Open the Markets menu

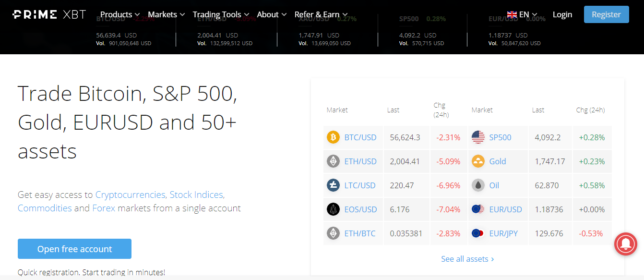tap(166, 14)
